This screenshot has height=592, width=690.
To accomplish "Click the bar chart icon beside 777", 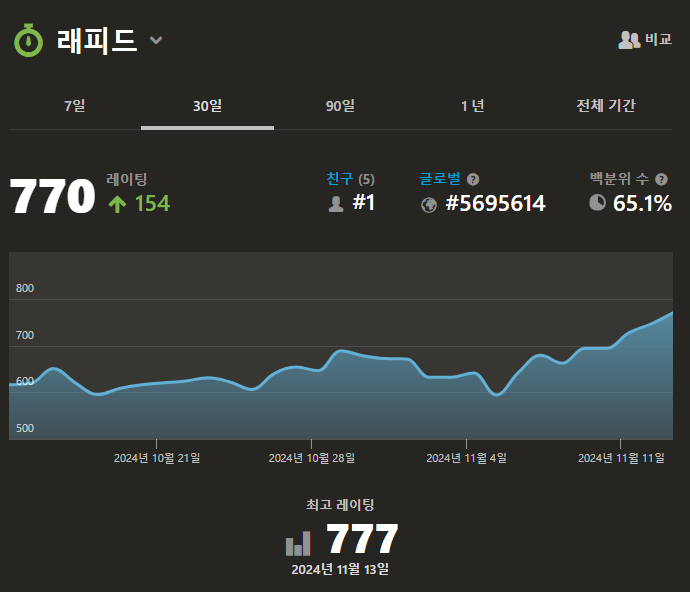I will coord(298,544).
